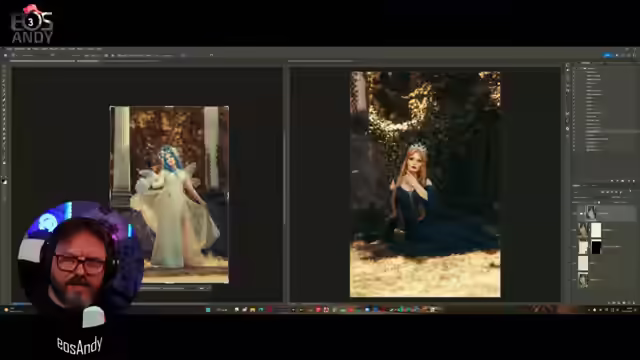Select the highlighted top layer thumbnail
The height and width of the screenshot is (360, 640).
coord(591,213)
